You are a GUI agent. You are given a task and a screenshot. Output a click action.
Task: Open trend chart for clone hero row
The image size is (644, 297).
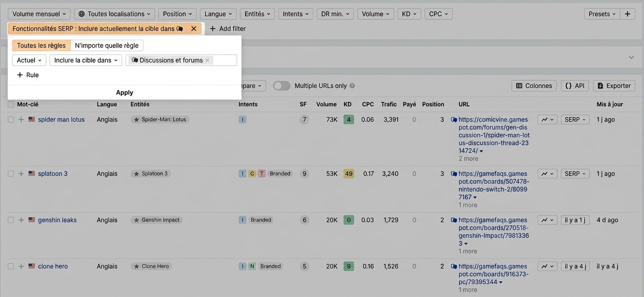[547, 267]
